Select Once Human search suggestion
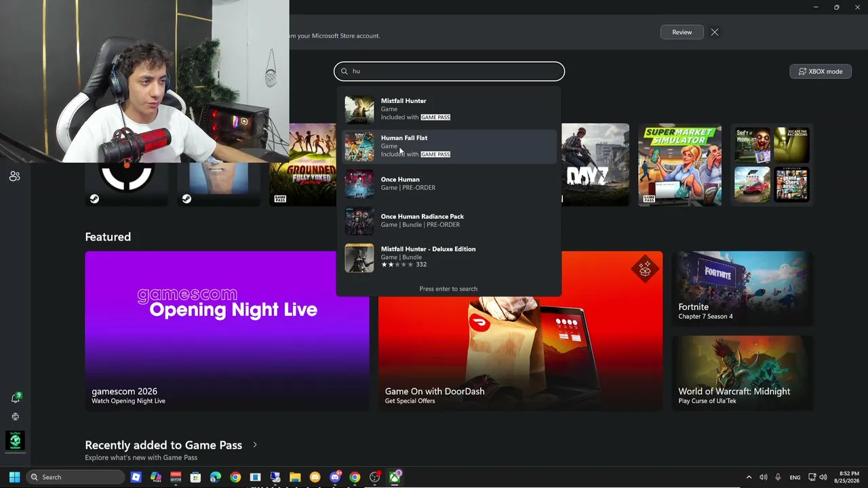 [x=449, y=184]
